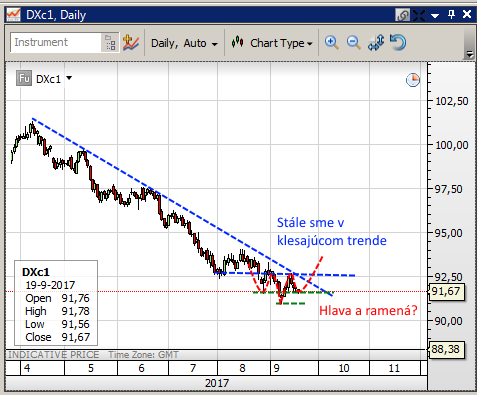477x395 pixels.
Task: Zoom in with the plus magnifier
Action: pyautogui.click(x=331, y=43)
